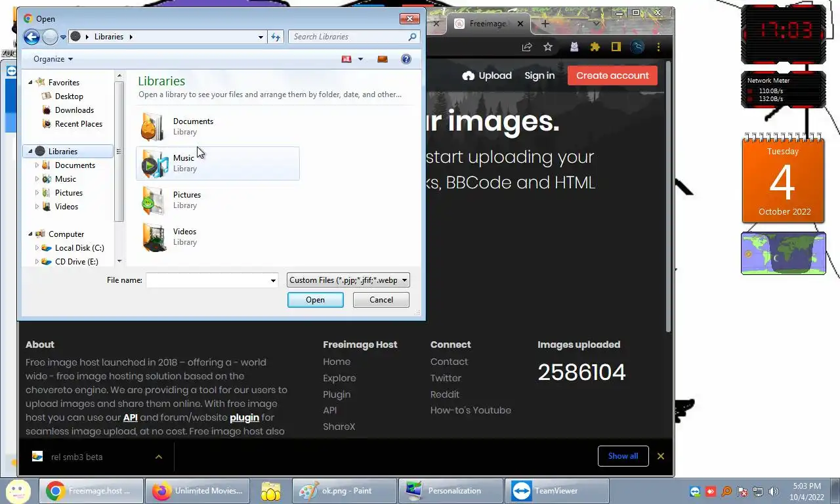
Task: Bookmark this page with the star icon
Action: pyautogui.click(x=548, y=47)
